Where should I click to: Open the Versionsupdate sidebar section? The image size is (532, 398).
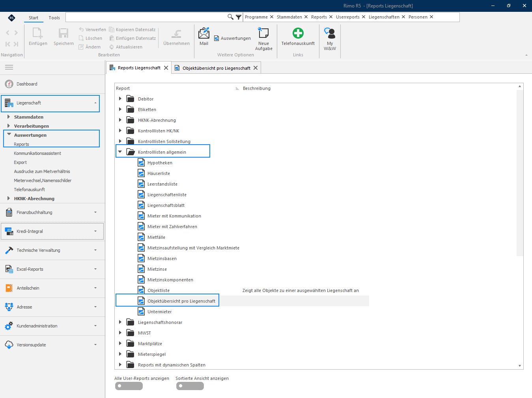[x=52, y=345]
